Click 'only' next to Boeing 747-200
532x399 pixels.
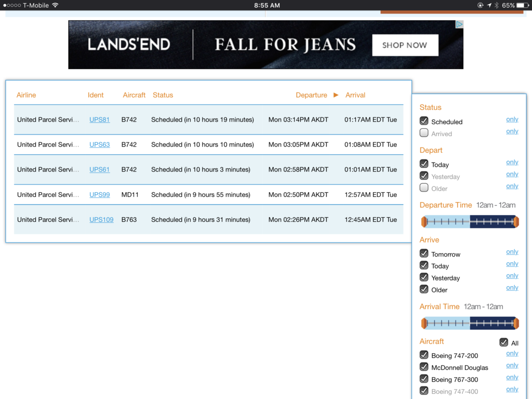pyautogui.click(x=512, y=353)
